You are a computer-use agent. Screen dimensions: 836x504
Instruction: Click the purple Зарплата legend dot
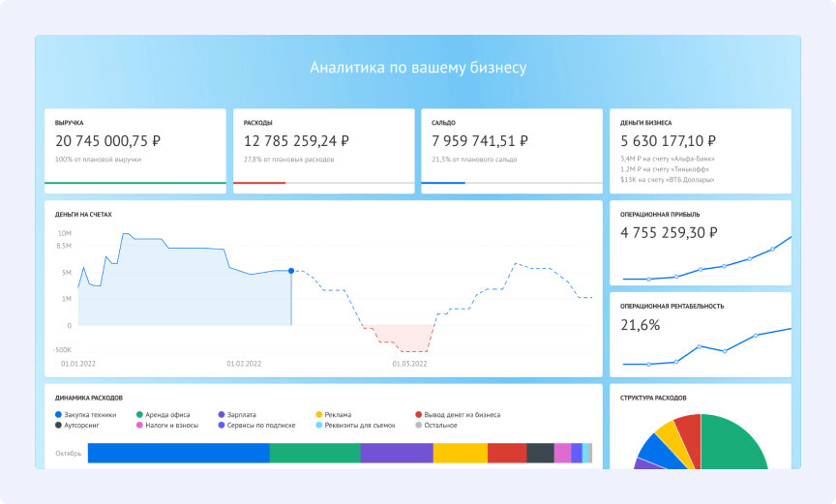click(222, 414)
